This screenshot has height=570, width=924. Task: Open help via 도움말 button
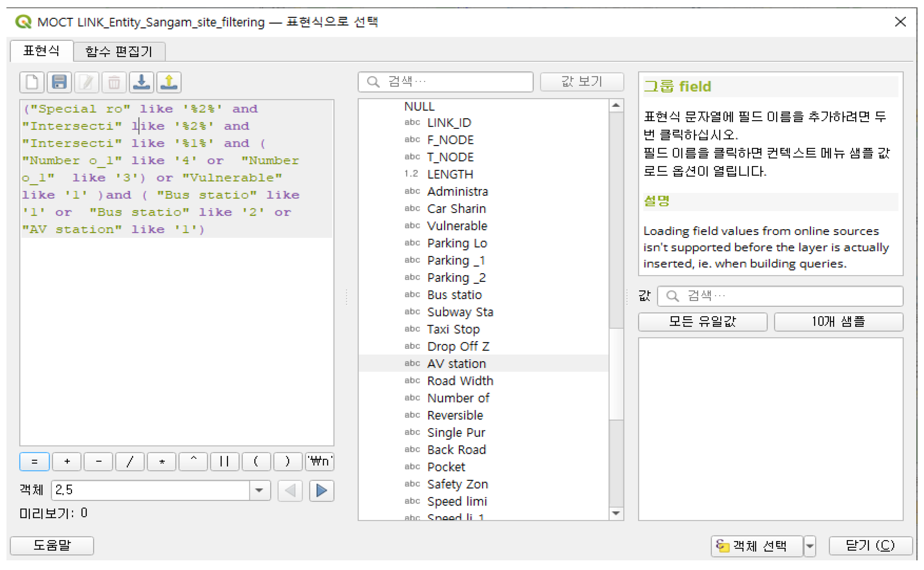coord(52,545)
